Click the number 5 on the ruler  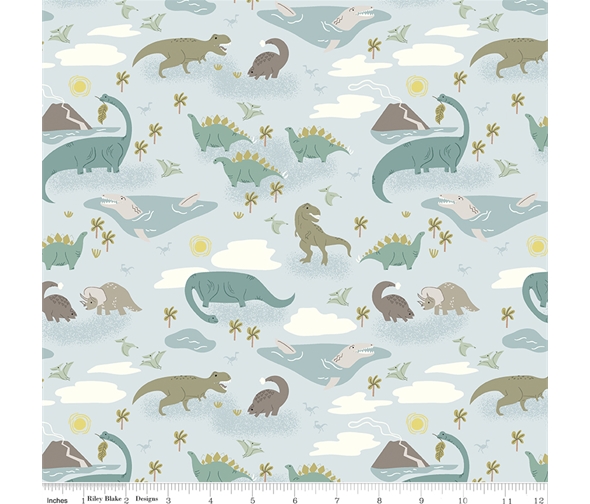(252, 500)
